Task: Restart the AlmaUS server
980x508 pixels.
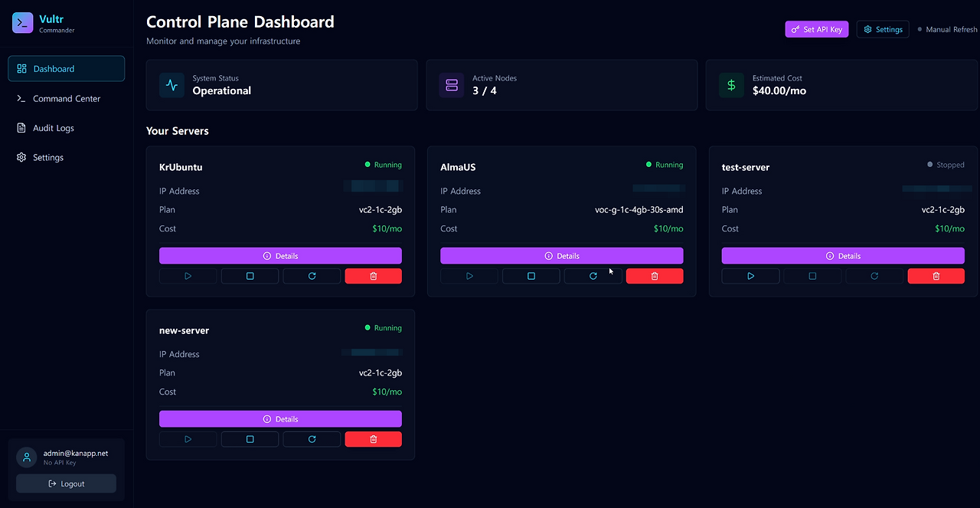Action: 593,276
